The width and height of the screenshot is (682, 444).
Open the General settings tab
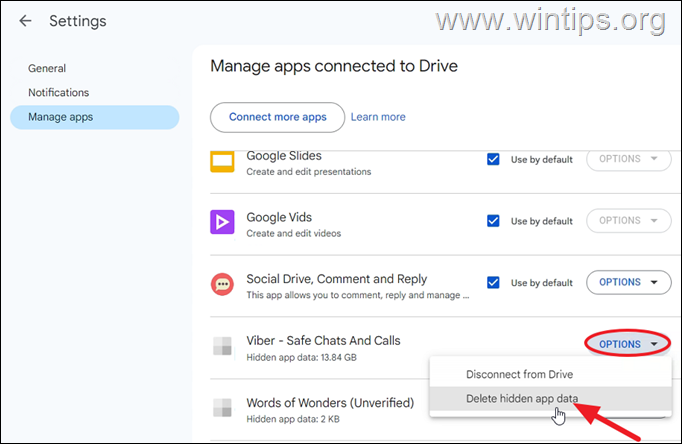[47, 68]
